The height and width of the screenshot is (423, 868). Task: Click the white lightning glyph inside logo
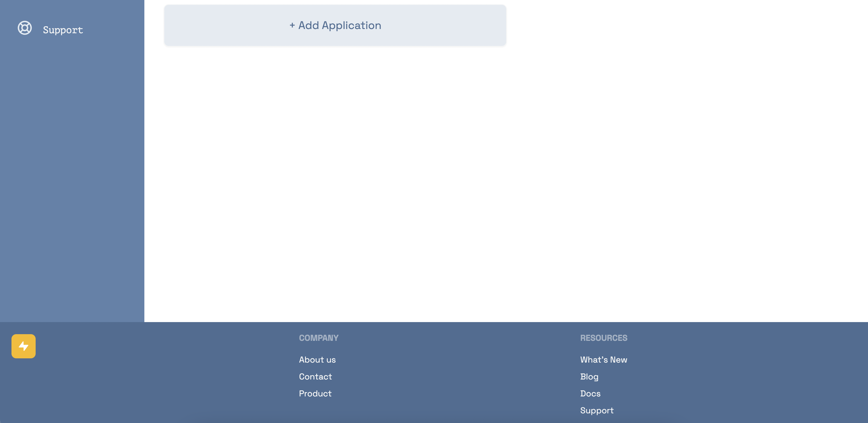click(x=23, y=346)
